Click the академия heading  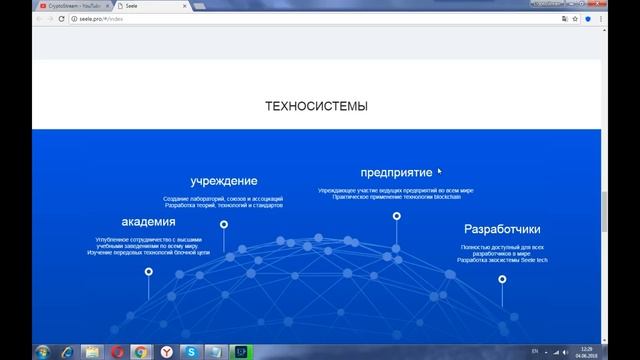click(x=149, y=222)
